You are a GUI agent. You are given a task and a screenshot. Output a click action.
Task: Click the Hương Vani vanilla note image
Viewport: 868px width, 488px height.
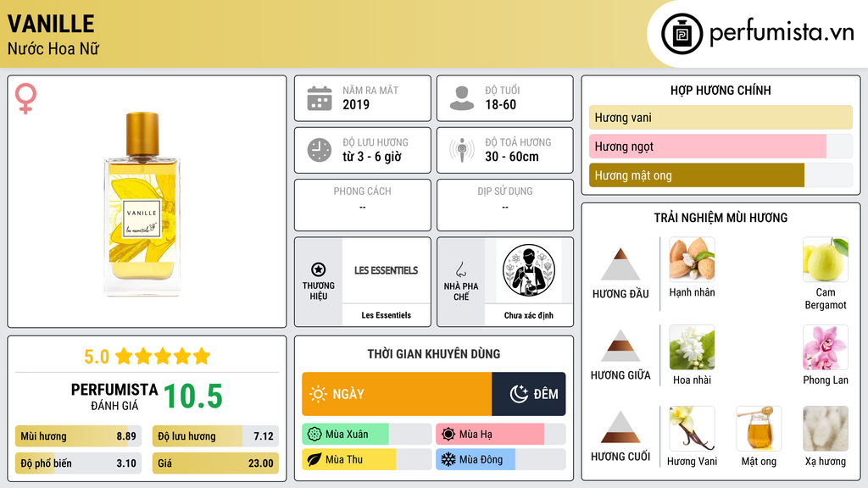[x=692, y=428]
